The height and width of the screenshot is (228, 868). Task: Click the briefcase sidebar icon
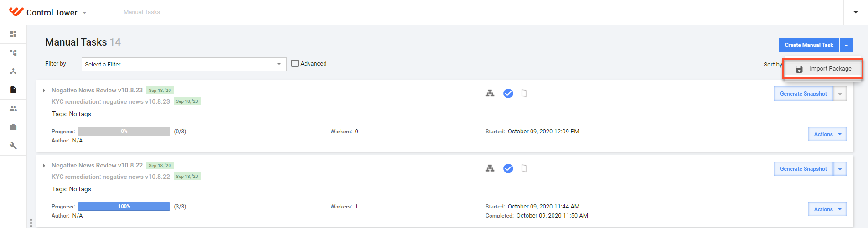coord(13,127)
